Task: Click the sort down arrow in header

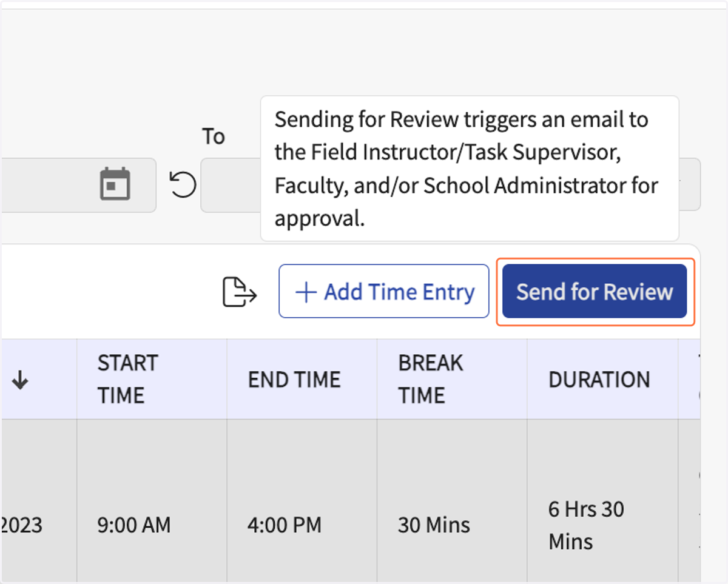Action: [20, 381]
